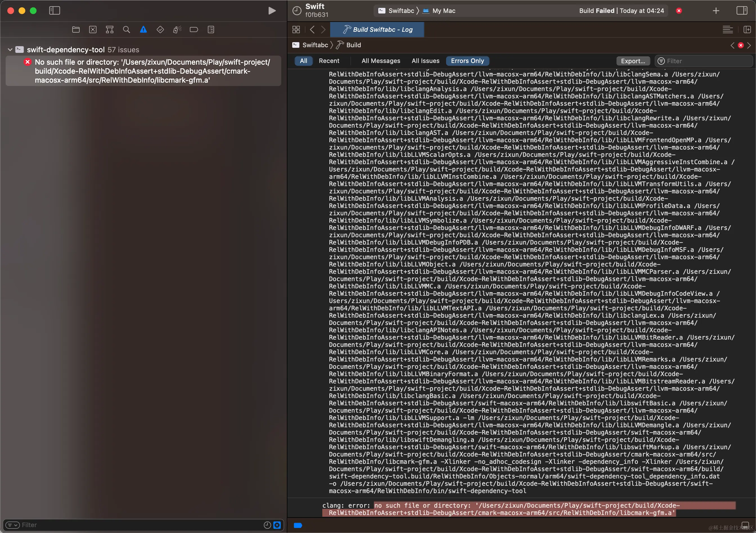This screenshot has height=533, width=756.
Task: Toggle show recent issues clock filter
Action: pos(267,525)
